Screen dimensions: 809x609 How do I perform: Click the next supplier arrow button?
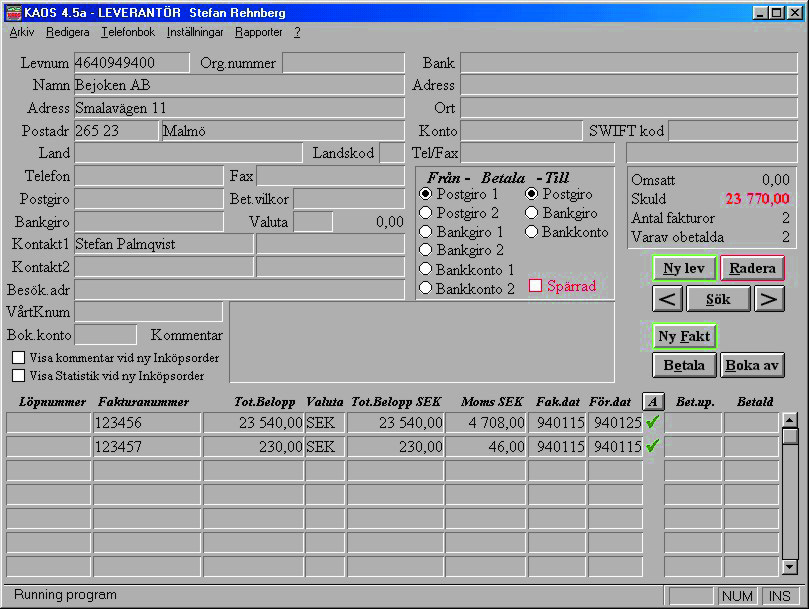click(769, 299)
